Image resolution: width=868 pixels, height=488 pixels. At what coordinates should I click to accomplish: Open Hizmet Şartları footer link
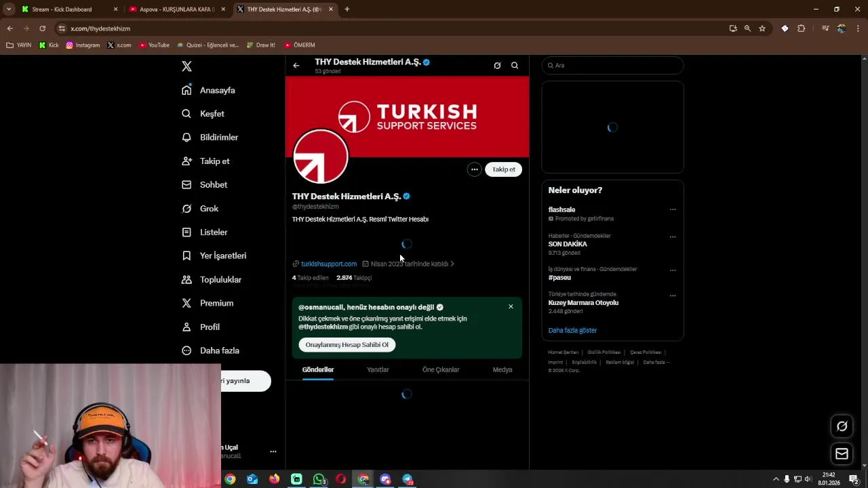[564, 352]
